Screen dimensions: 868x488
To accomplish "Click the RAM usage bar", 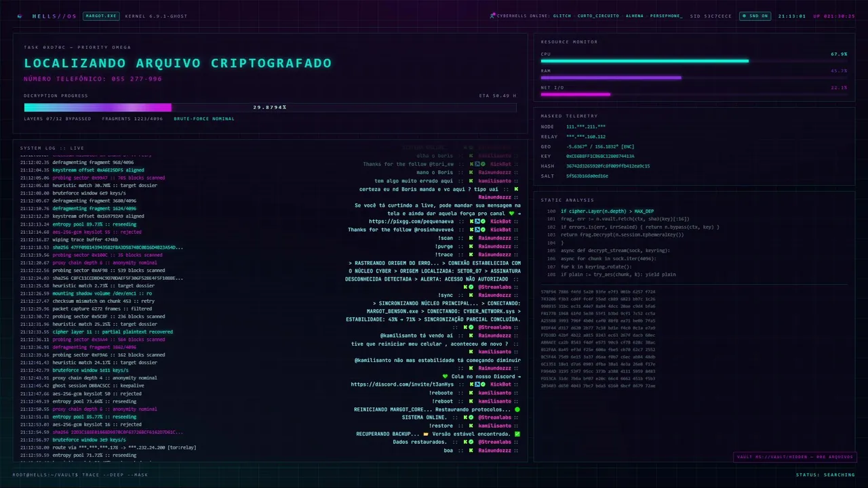I will click(x=694, y=77).
